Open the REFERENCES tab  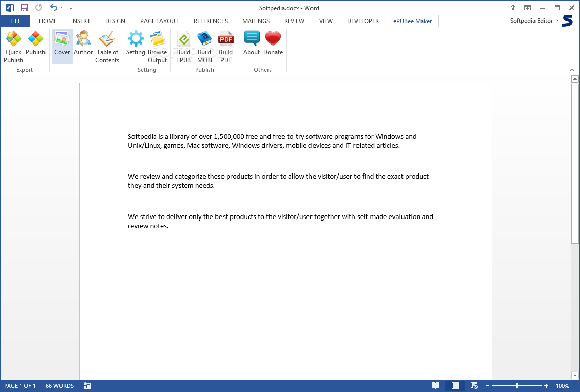click(210, 21)
